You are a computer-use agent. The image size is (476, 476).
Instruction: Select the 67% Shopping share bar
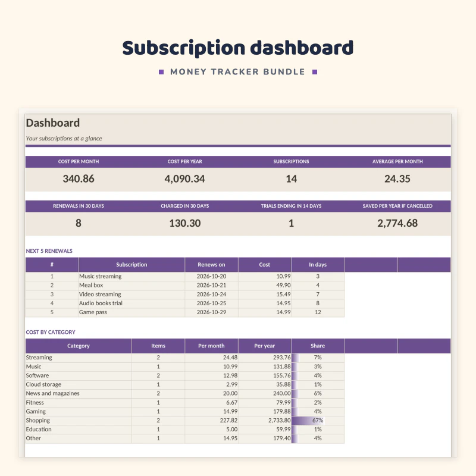coord(318,421)
